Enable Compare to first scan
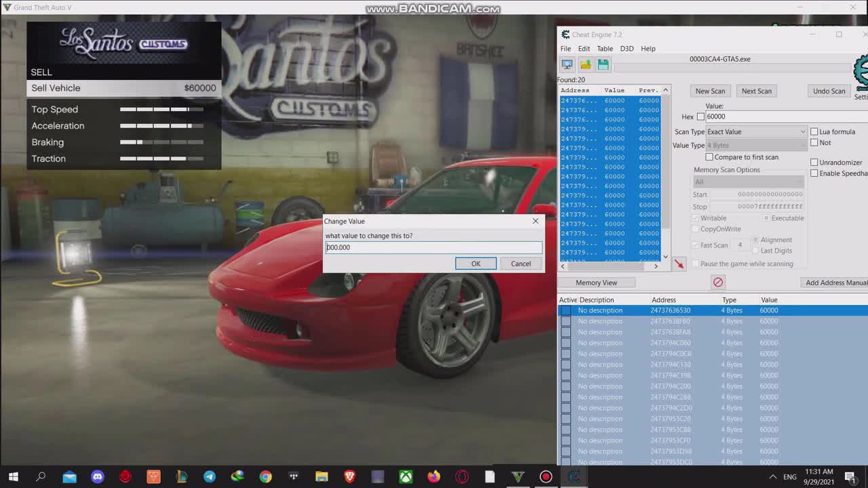The image size is (868, 488). pyautogui.click(x=709, y=157)
